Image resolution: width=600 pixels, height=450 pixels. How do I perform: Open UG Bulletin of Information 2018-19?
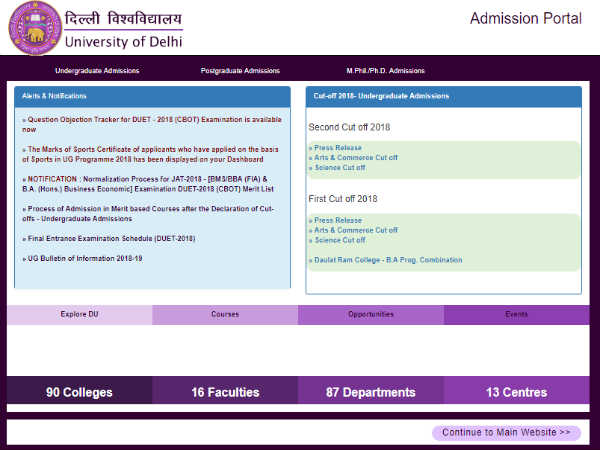point(82,259)
